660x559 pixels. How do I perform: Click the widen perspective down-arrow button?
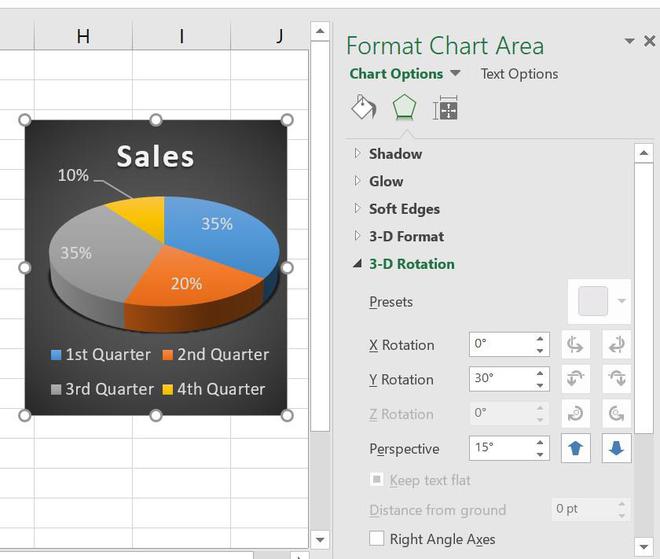tap(616, 448)
